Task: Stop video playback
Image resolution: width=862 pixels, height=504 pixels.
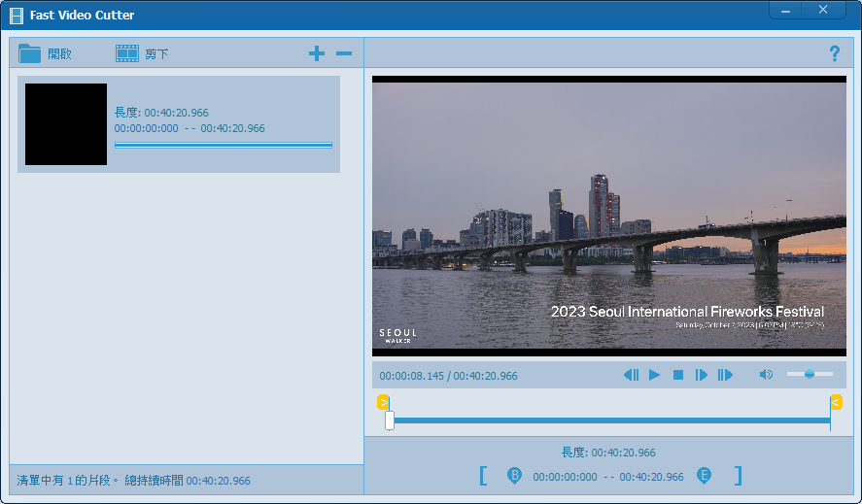Action: pos(678,375)
